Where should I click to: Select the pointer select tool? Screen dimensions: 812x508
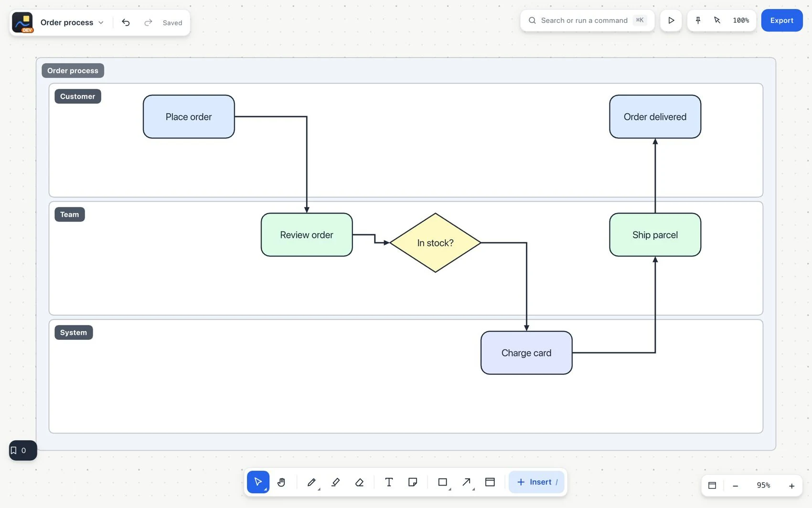(258, 482)
